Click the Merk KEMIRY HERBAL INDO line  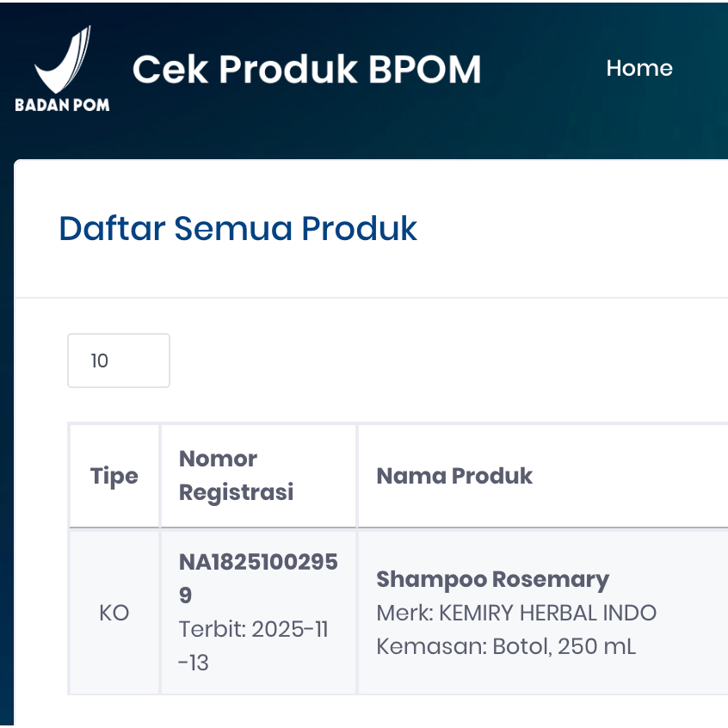pyautogui.click(x=516, y=613)
